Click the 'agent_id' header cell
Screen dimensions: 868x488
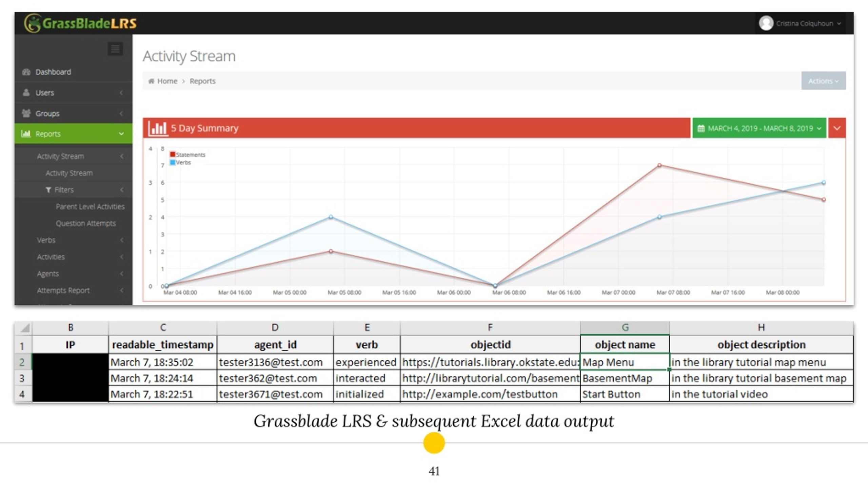click(x=275, y=345)
